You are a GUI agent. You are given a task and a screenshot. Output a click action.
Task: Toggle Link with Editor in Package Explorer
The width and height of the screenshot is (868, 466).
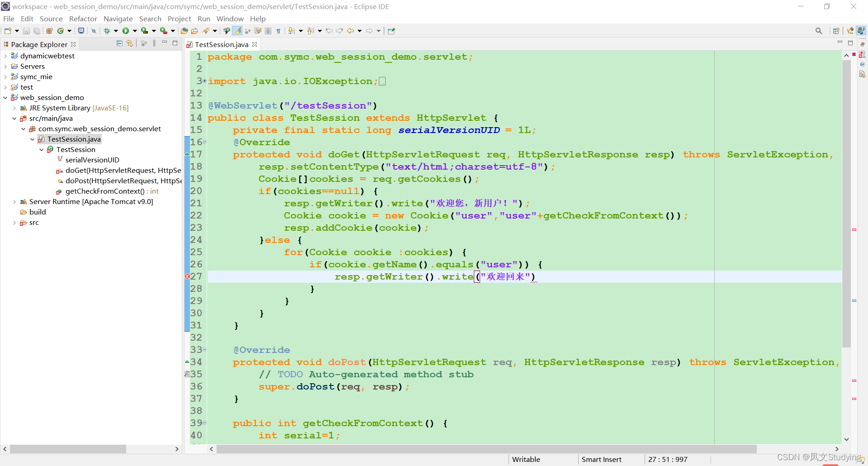130,43
